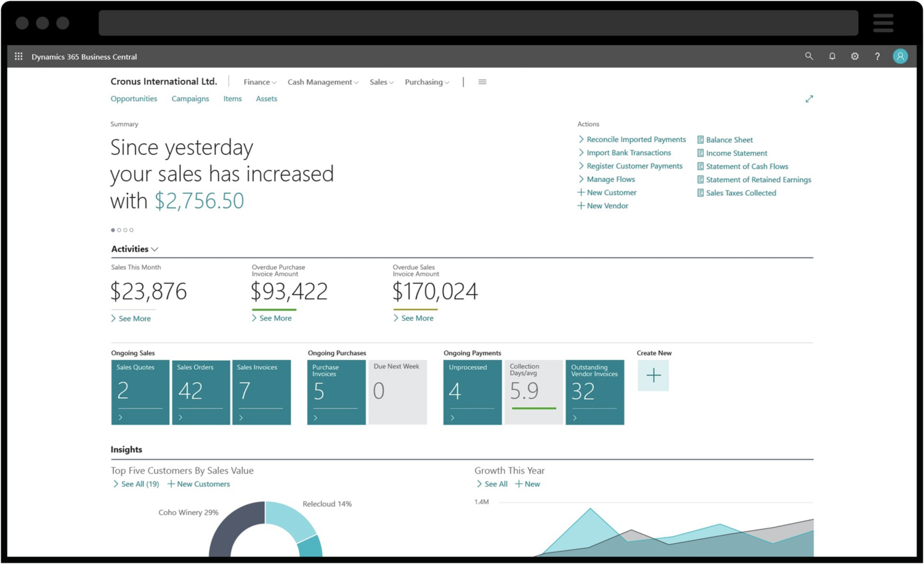
Task: Open the Sales Quotes tile
Action: [x=140, y=392]
